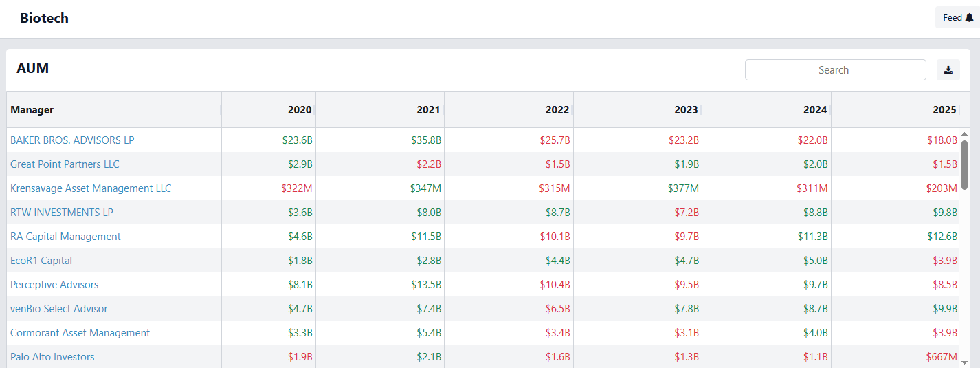
Task: Select Perceptive Advisors 2020 value $8.1B
Action: point(300,284)
